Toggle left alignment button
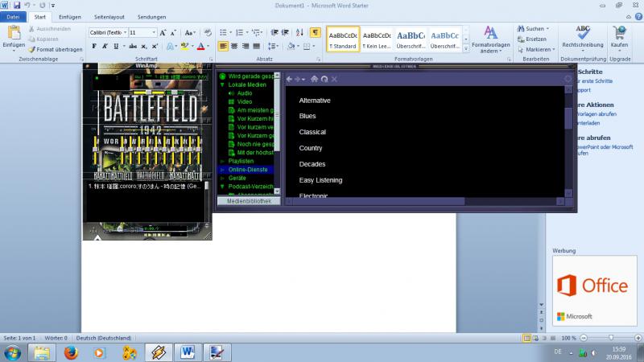The width and height of the screenshot is (644, 362). [x=223, y=47]
